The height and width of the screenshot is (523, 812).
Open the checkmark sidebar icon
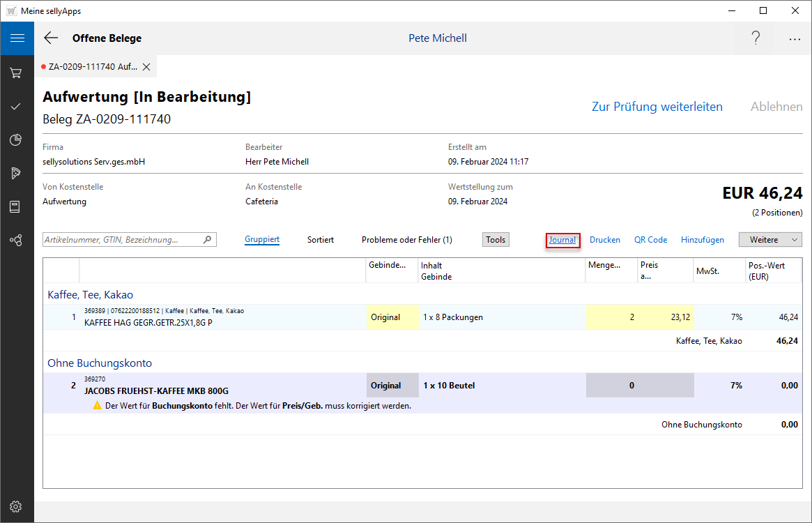point(16,106)
